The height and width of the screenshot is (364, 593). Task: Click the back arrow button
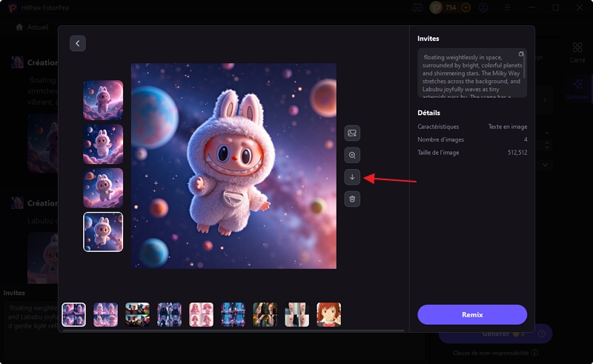point(78,44)
